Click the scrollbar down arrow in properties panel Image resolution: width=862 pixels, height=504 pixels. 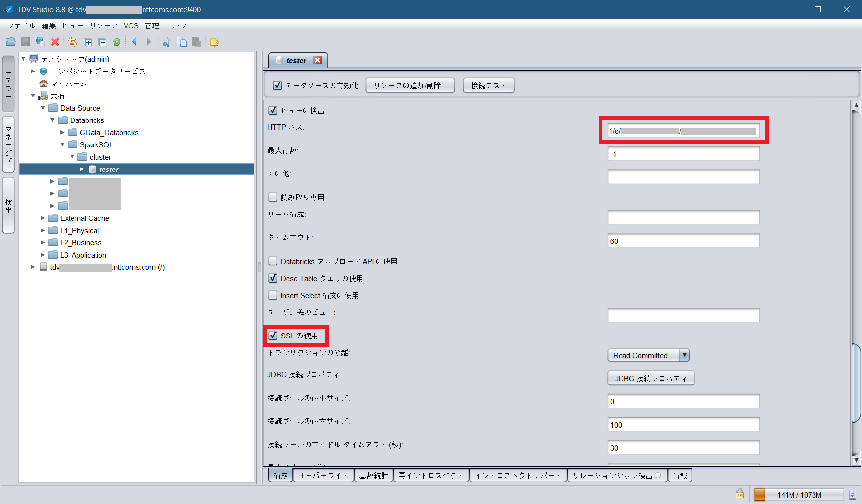(x=856, y=460)
